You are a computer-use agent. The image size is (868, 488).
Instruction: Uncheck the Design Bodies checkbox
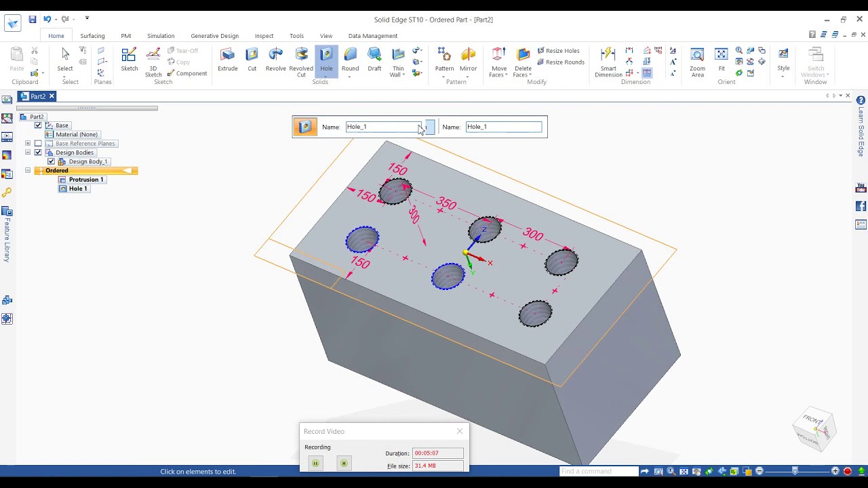38,152
